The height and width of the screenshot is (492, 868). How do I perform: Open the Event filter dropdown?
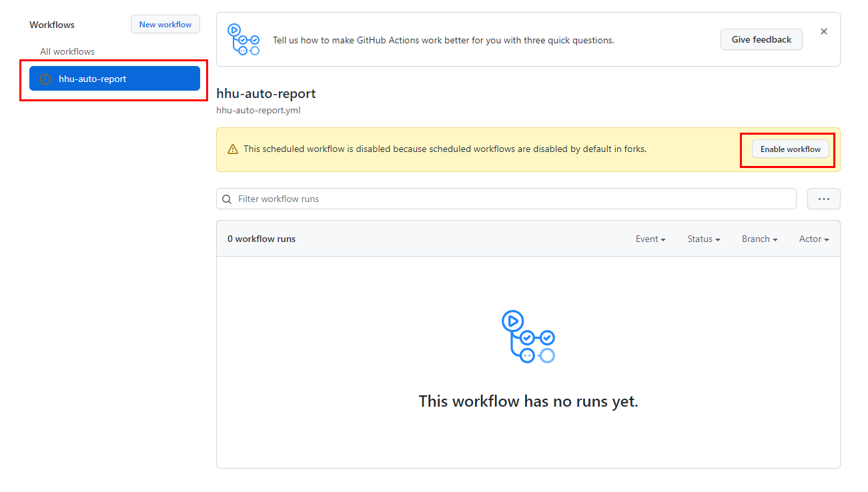pos(650,239)
